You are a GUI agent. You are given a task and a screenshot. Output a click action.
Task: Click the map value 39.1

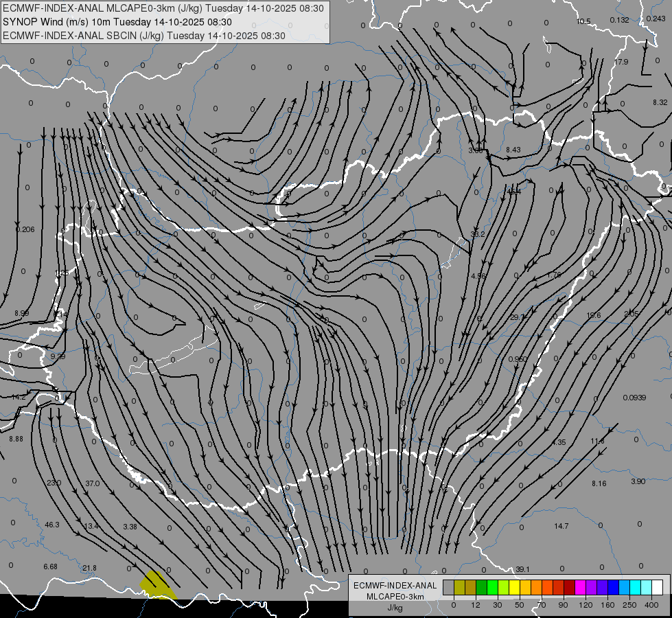[522, 569]
